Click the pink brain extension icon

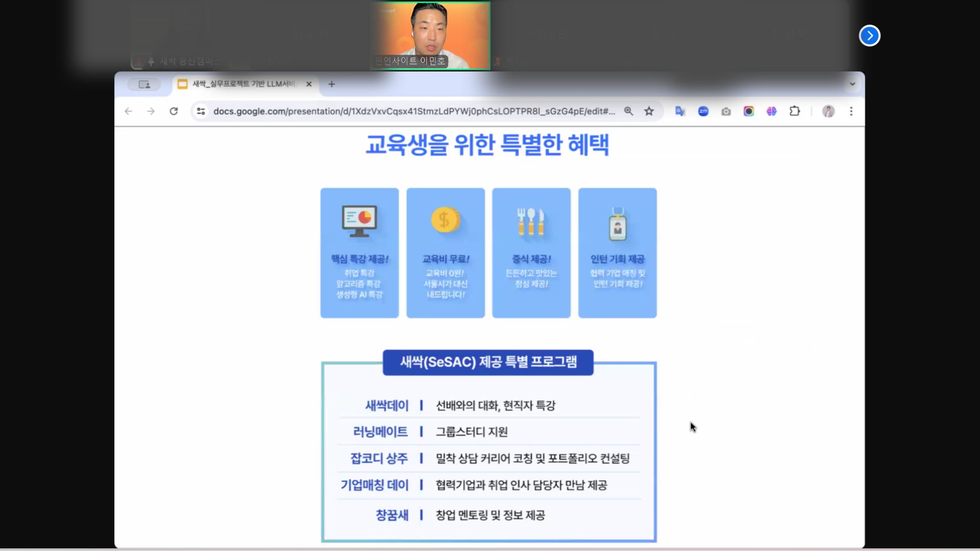[771, 111]
